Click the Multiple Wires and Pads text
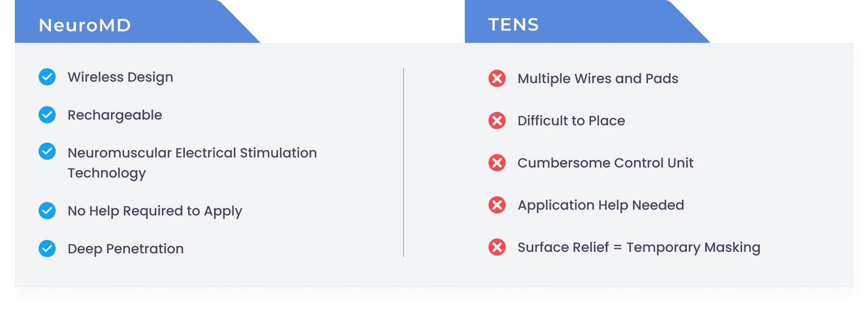The width and height of the screenshot is (868, 309). pyautogui.click(x=598, y=79)
